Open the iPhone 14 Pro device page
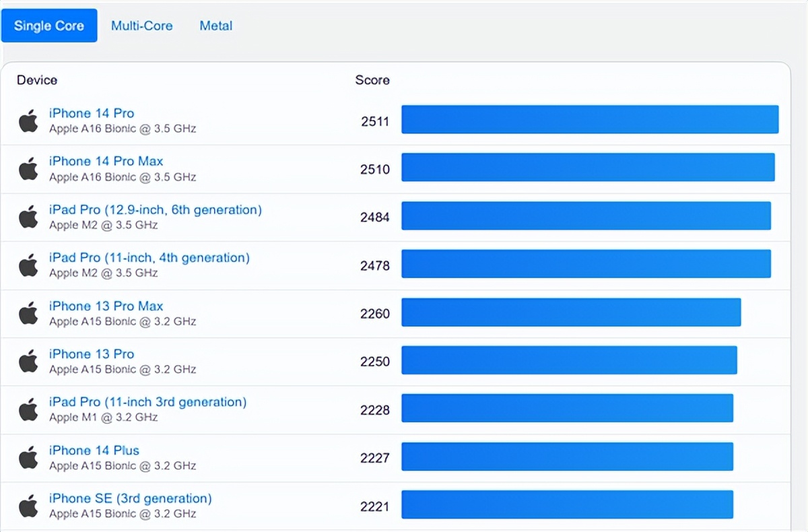This screenshot has height=532, width=808. [91, 113]
